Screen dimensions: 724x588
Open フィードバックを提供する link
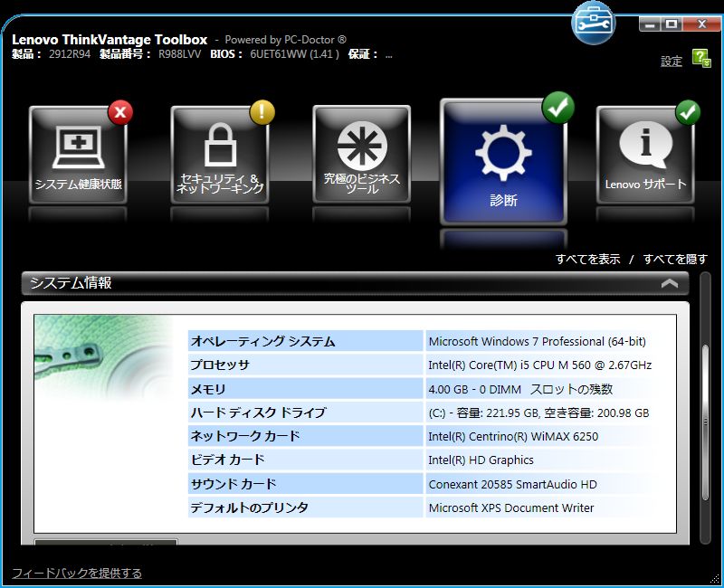77,573
